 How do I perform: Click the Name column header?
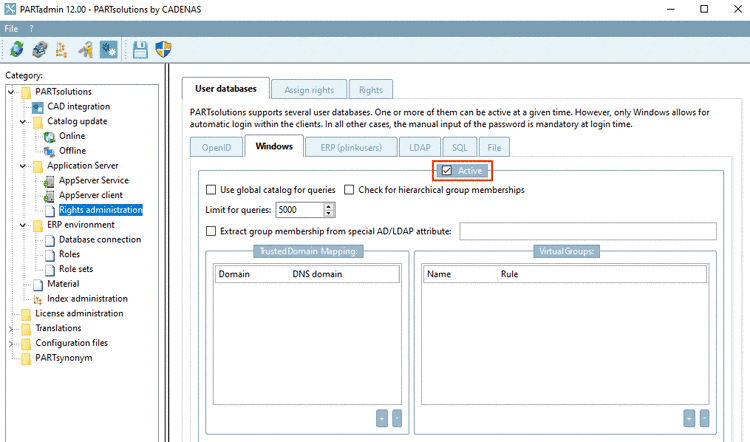(460, 274)
